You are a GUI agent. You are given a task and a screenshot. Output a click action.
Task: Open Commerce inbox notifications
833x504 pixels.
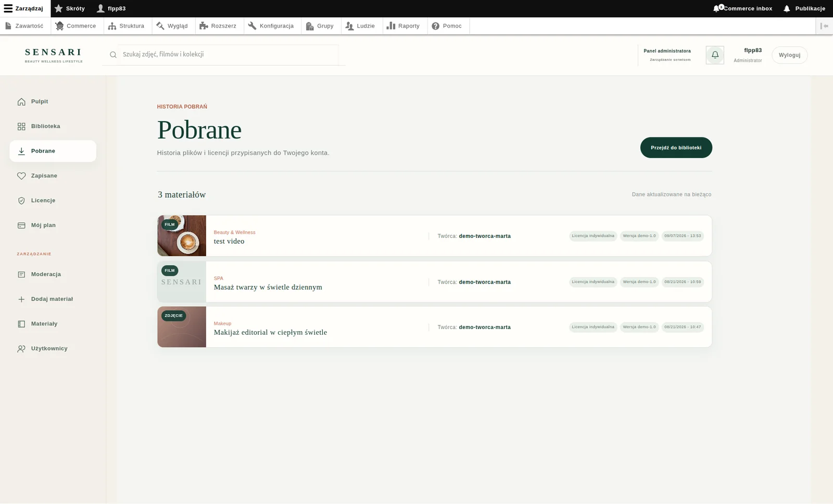[x=743, y=8]
